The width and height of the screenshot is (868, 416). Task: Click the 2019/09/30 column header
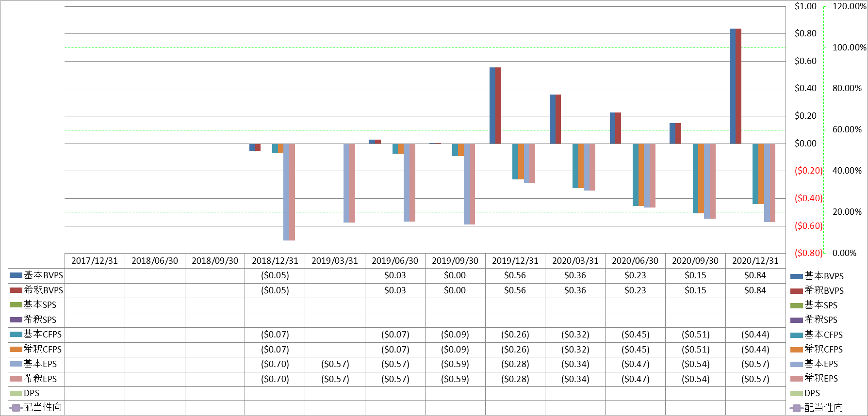455,260
